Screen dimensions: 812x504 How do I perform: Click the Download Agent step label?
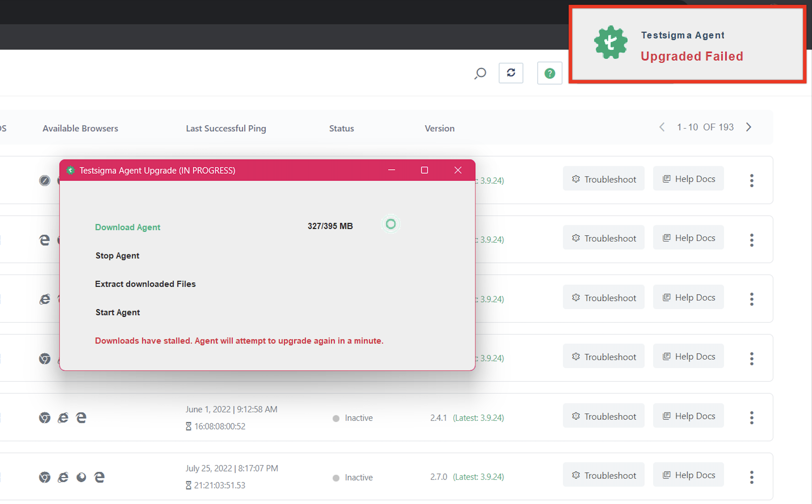pos(128,227)
